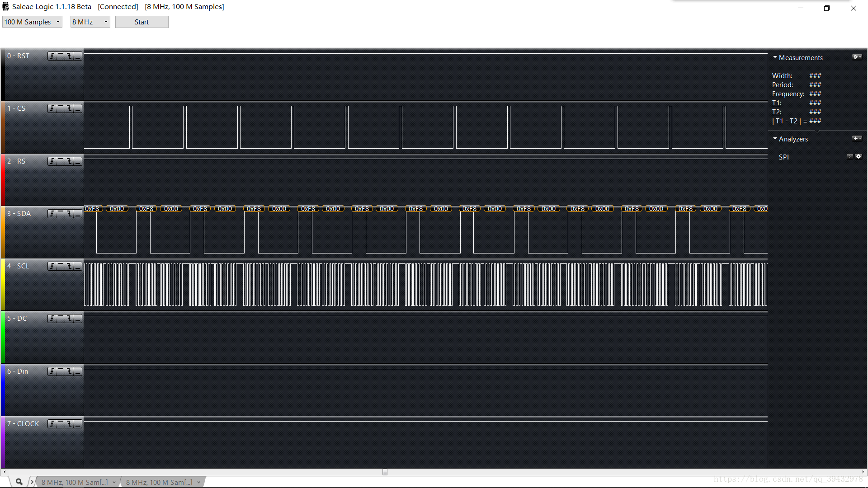The image size is (868, 488).
Task: Set rising edge trigger on RS channel
Action: [x=52, y=161]
